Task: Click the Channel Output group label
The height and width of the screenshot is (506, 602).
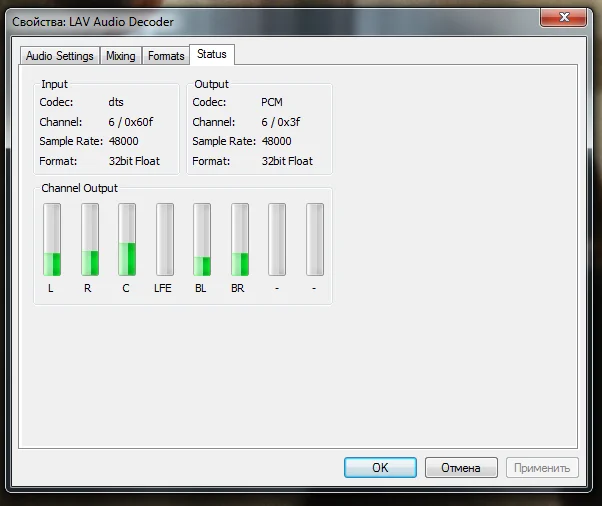Action: click(79, 189)
